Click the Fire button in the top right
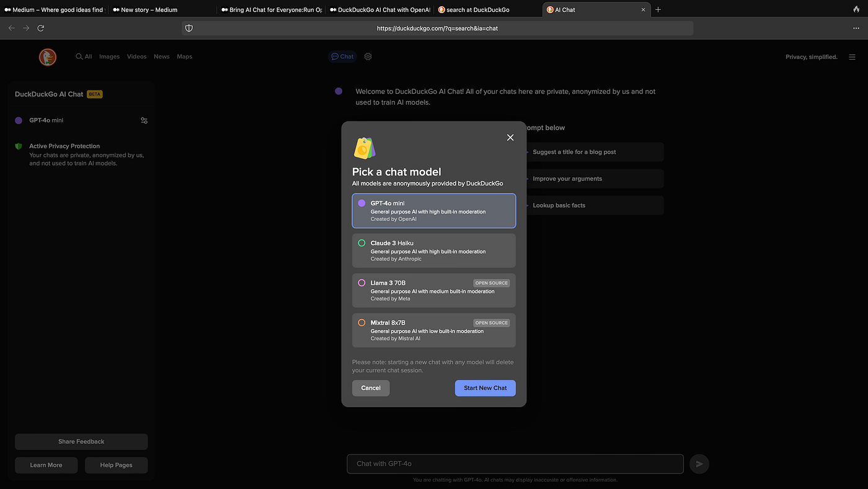The height and width of the screenshot is (489, 868). (x=857, y=9)
